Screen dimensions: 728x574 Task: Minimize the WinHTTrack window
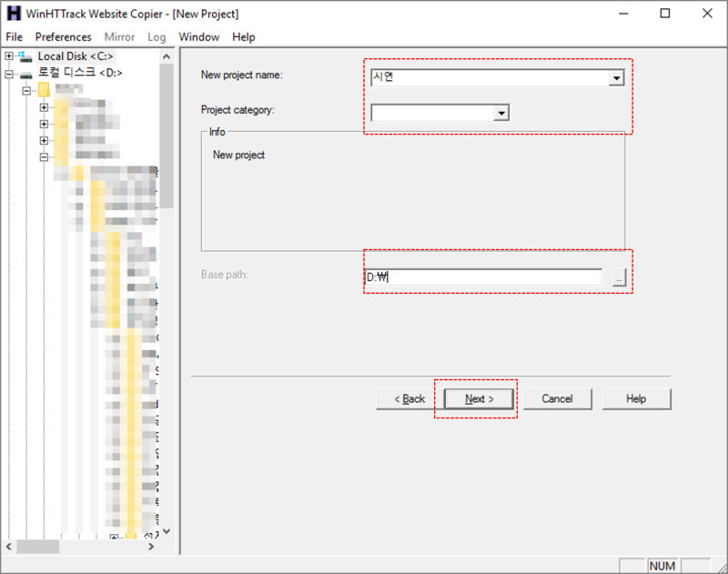coord(623,14)
